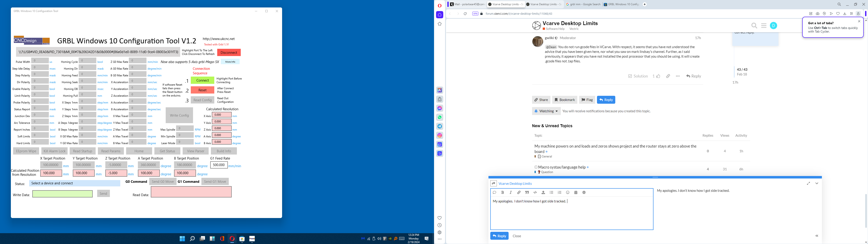
Task: Click page vertical scrollbar thumb
Action: 866,211
